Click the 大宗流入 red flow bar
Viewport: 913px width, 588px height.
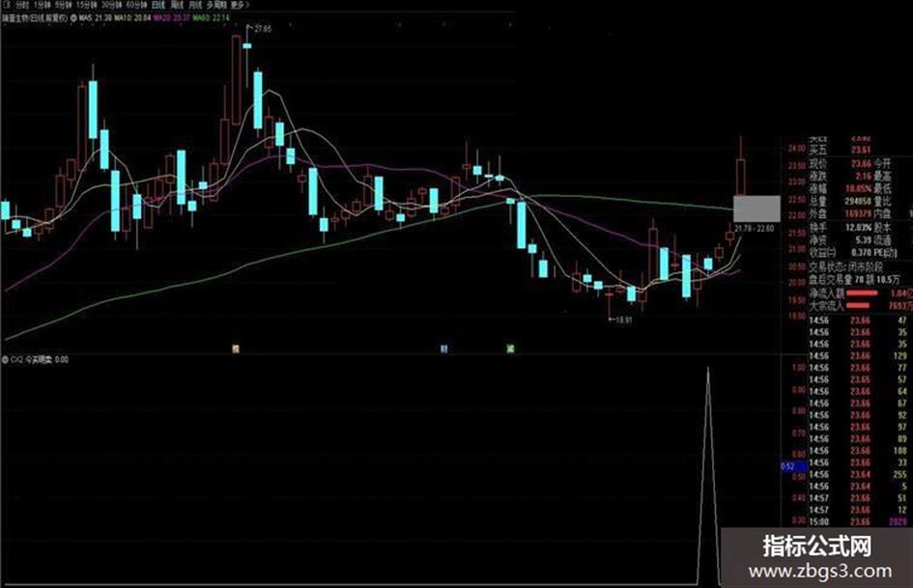coord(857,306)
